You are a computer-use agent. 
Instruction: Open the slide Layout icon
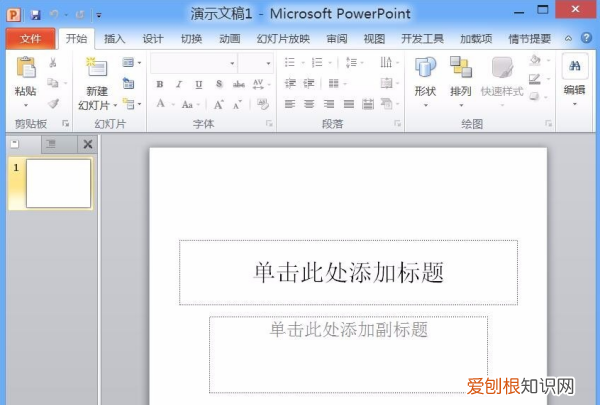pyautogui.click(x=128, y=62)
